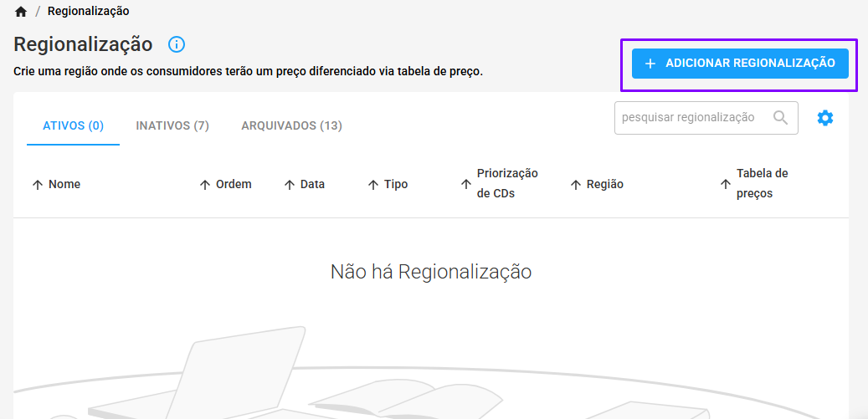Click the magnifier icon in the search box

[781, 117]
